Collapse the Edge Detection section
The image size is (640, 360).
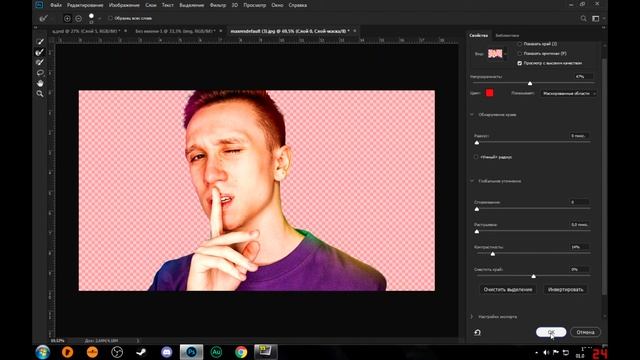tap(472, 115)
